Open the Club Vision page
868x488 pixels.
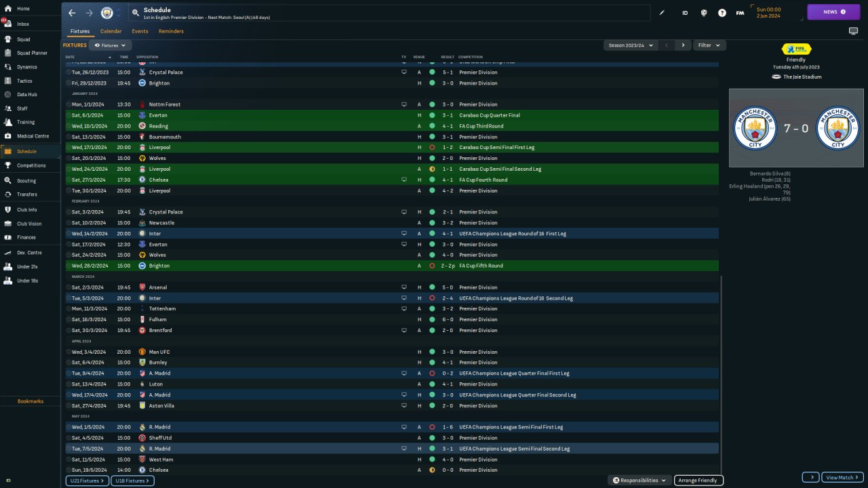click(x=31, y=224)
